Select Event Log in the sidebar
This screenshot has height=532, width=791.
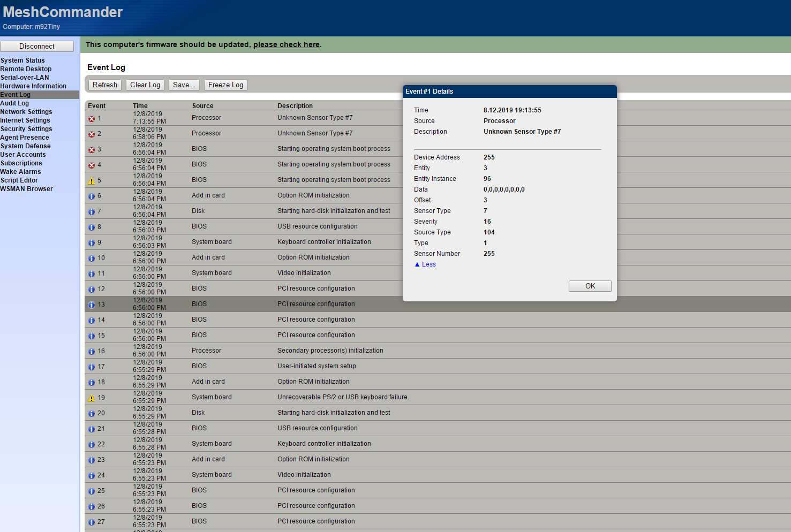(x=40, y=95)
